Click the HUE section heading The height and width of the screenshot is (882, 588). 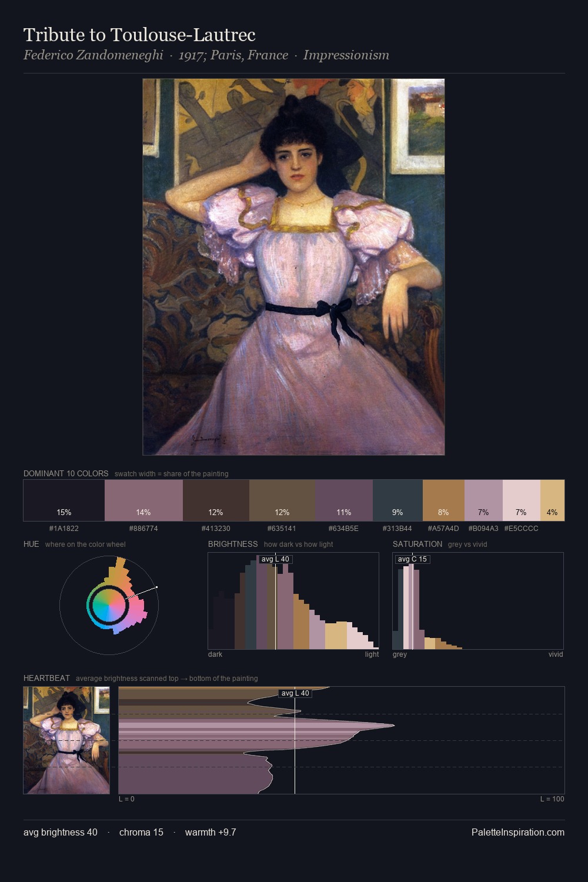click(x=31, y=544)
